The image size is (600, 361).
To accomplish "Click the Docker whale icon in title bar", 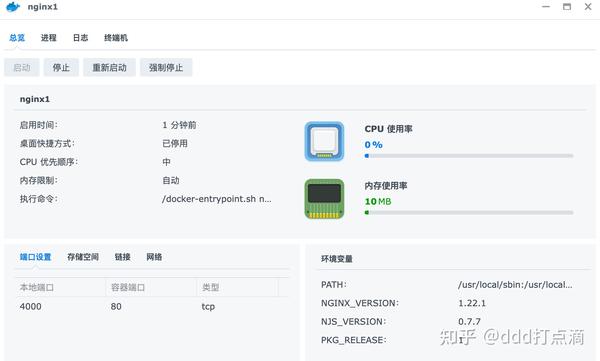I will [x=13, y=7].
